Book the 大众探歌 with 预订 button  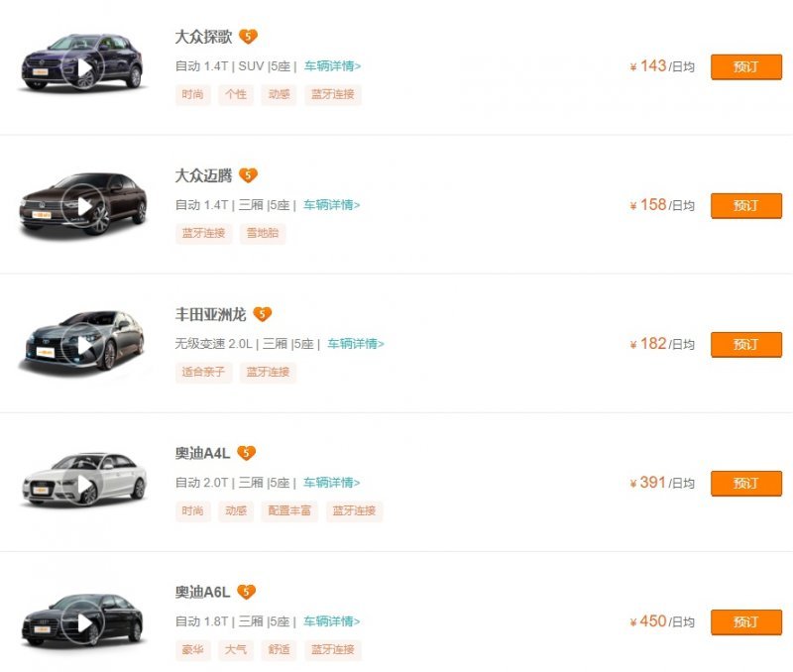(745, 66)
